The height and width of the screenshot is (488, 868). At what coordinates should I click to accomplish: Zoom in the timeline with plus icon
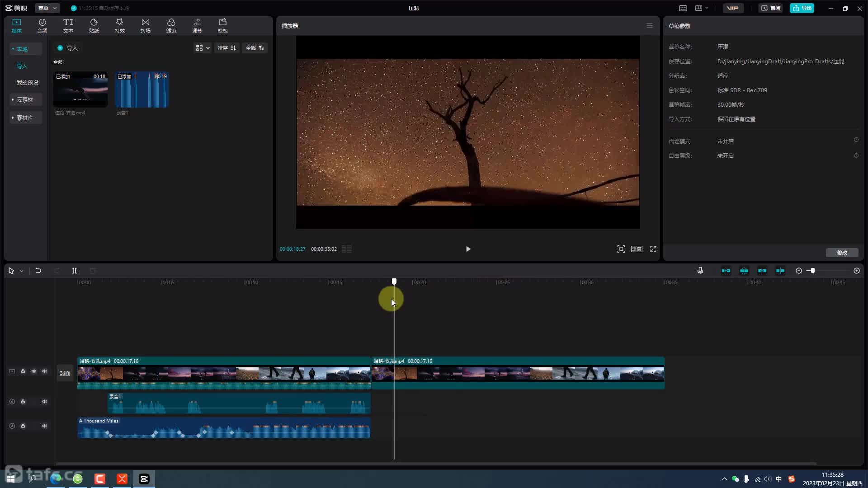click(x=856, y=271)
